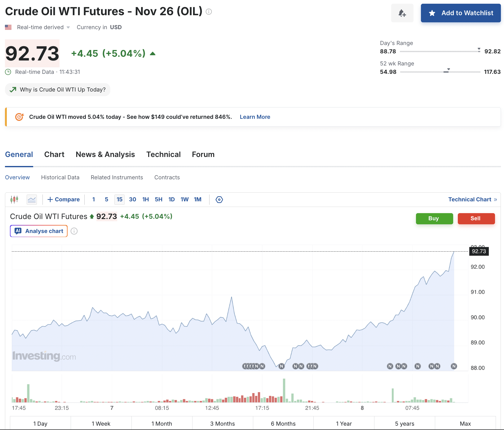Select the 5H chart interval
Screen dimensions: 504x430
pyautogui.click(x=159, y=199)
